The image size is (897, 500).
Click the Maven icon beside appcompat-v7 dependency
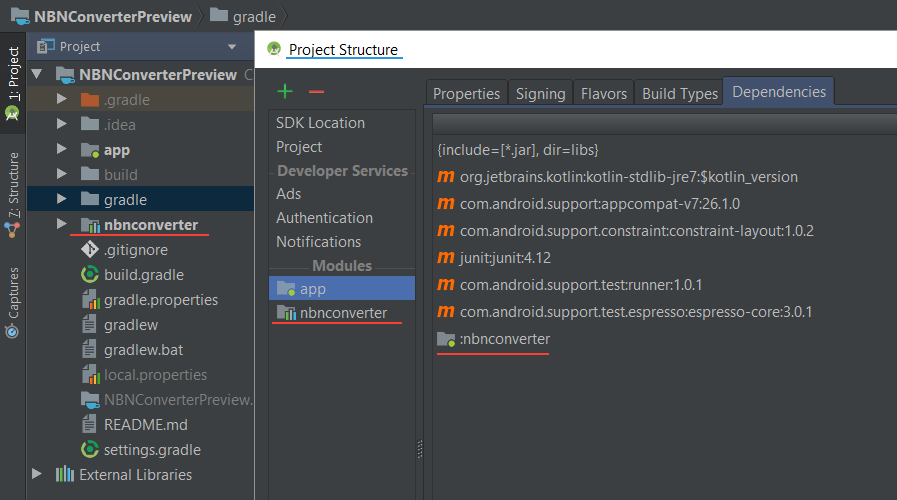pyautogui.click(x=446, y=204)
